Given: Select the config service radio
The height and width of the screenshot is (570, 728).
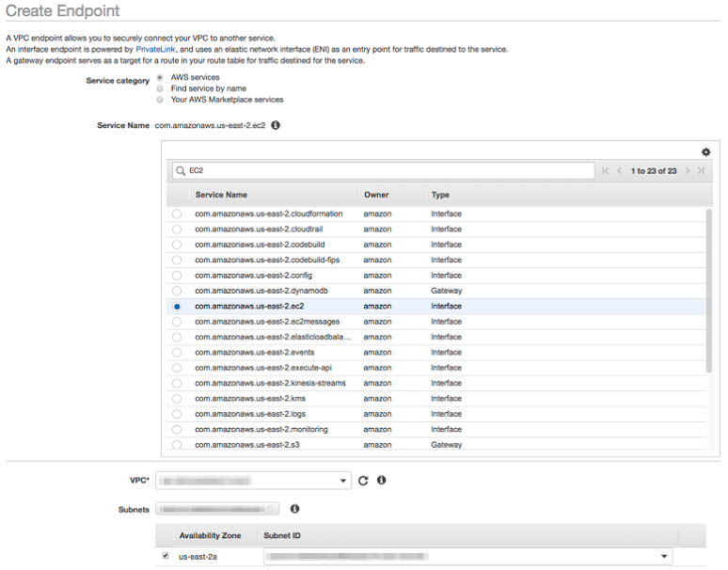Looking at the screenshot, I should click(177, 276).
